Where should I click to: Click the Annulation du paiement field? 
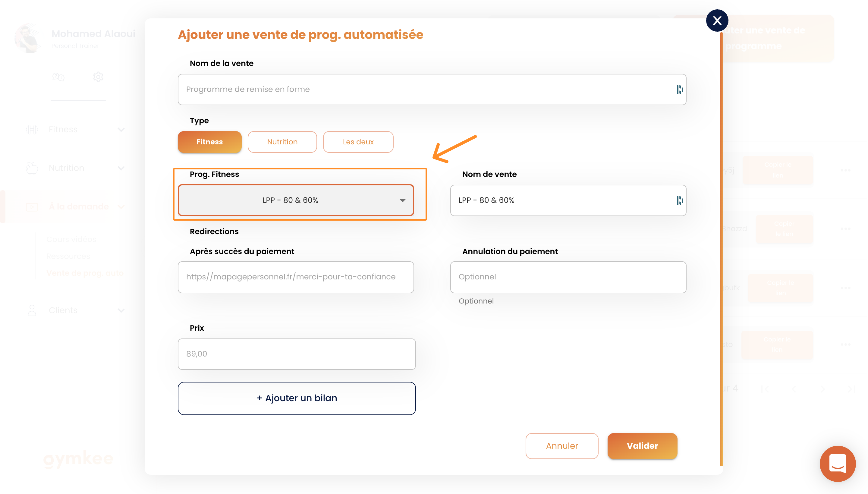568,277
